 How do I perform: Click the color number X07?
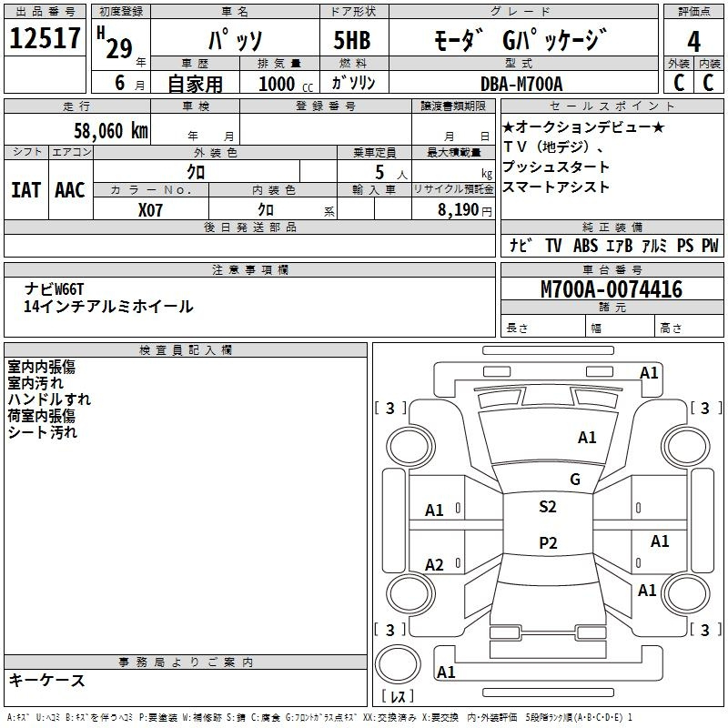click(151, 208)
